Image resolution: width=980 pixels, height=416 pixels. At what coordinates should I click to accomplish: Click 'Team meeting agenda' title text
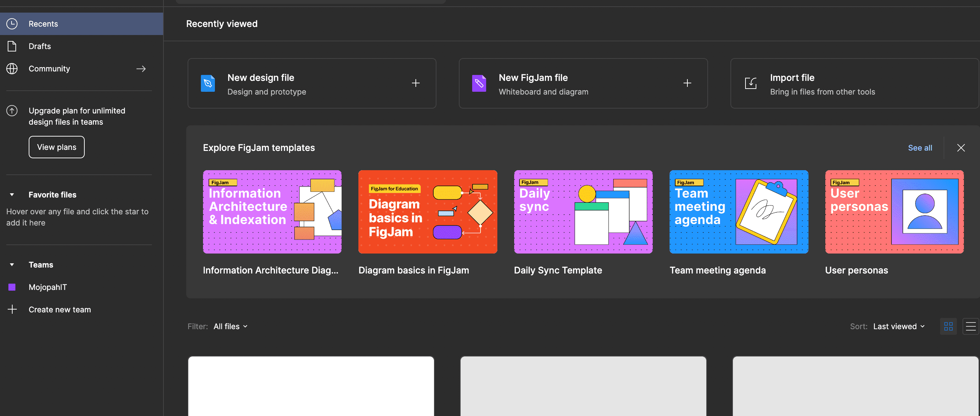point(717,270)
